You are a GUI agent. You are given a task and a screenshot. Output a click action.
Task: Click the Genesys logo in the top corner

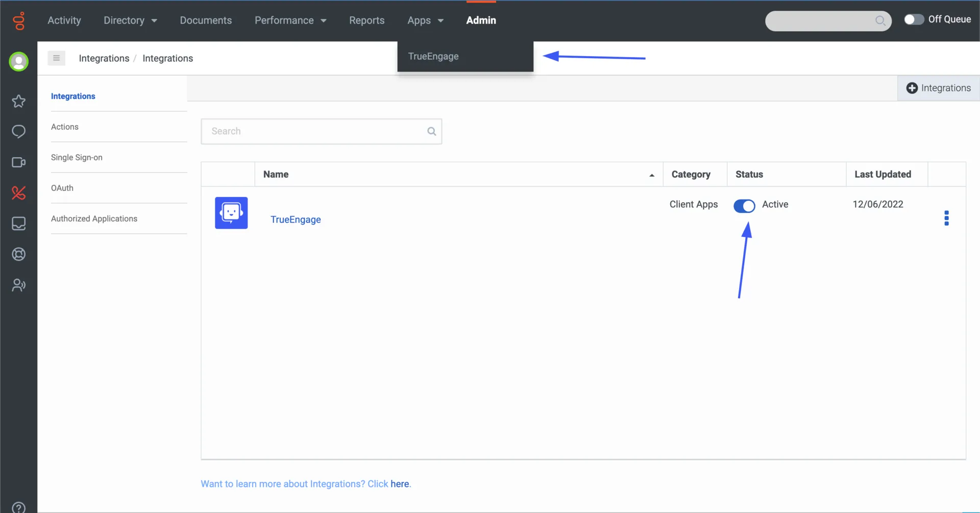(x=19, y=21)
